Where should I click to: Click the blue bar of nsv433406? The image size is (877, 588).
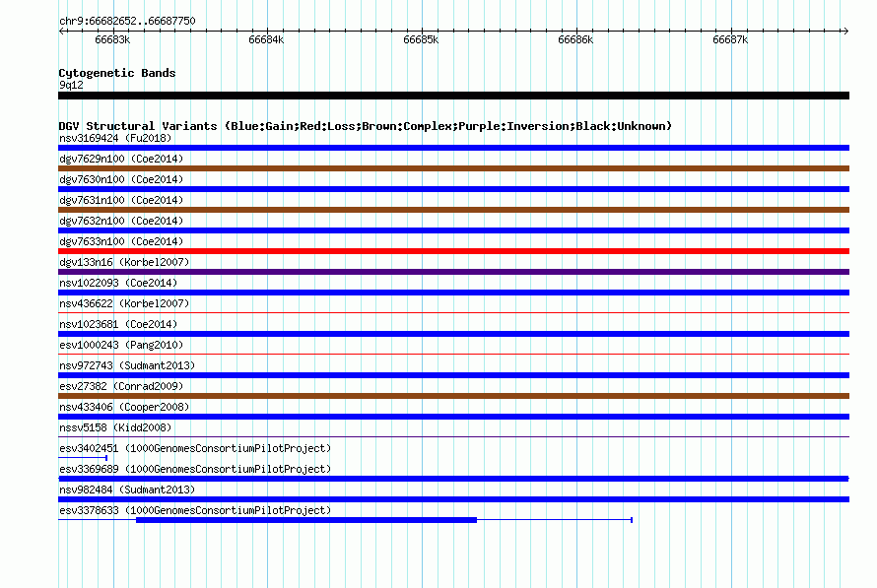pos(453,417)
